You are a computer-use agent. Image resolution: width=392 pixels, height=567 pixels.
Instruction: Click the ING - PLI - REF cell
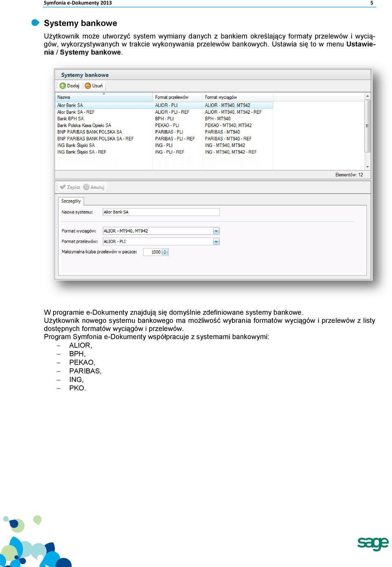pos(169,152)
